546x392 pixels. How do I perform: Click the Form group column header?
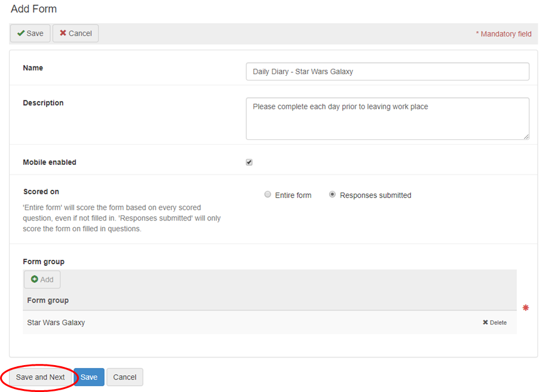pos(48,301)
